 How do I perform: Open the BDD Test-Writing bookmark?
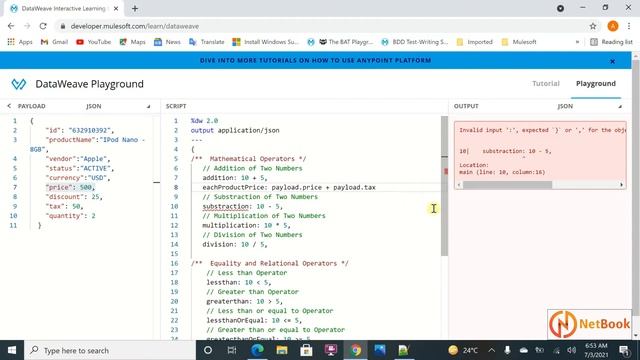(415, 42)
